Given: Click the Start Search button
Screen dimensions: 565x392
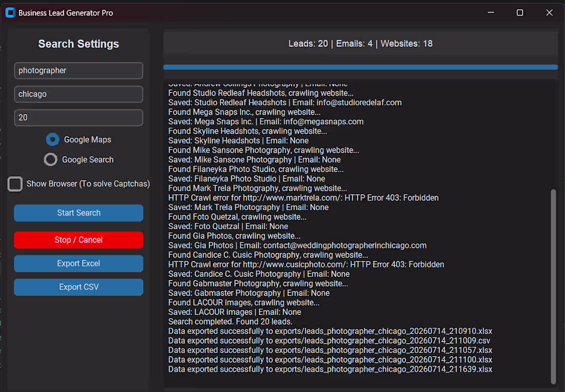Looking at the screenshot, I should (x=79, y=213).
